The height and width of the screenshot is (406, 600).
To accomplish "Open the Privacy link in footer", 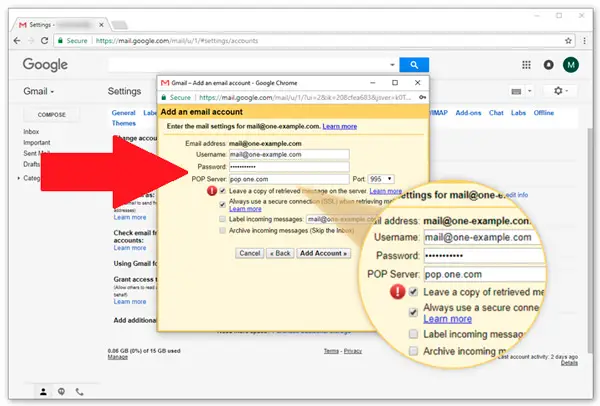I will pyautogui.click(x=352, y=351).
